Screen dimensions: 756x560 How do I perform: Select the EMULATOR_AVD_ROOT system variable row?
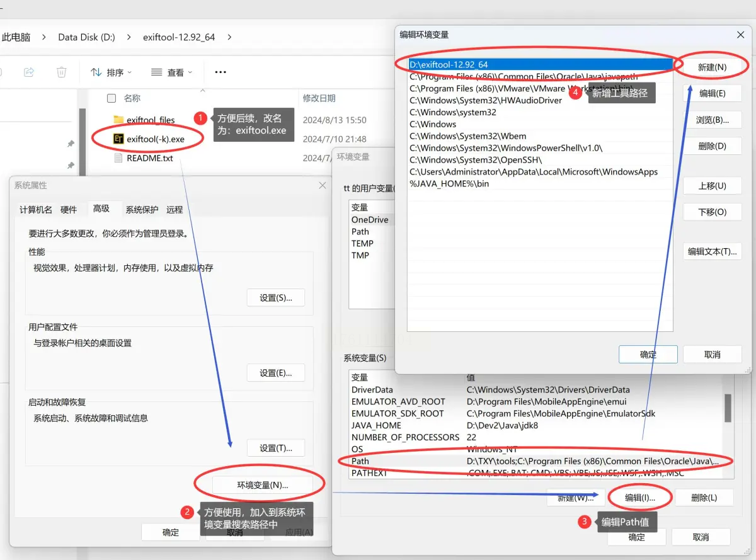535,402
